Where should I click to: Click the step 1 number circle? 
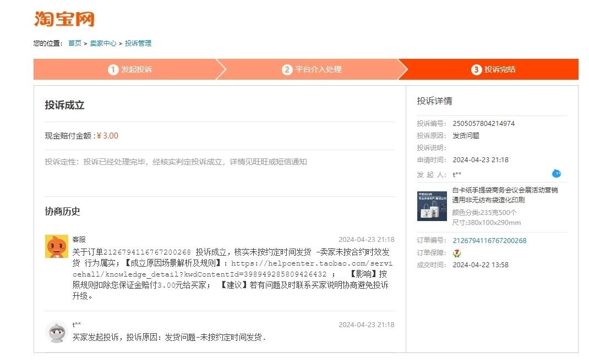coord(113,69)
